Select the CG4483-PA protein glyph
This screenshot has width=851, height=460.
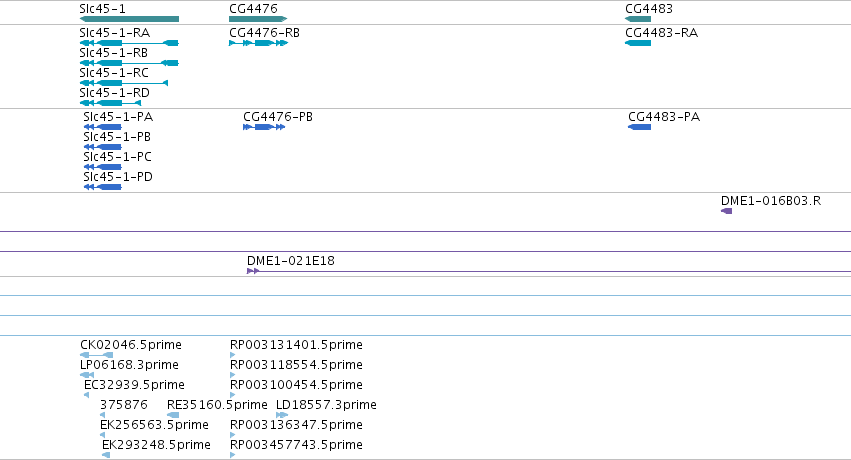tap(639, 127)
